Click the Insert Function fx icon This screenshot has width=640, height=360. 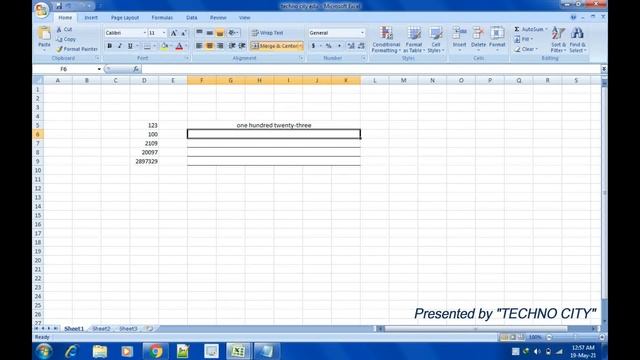tap(136, 69)
